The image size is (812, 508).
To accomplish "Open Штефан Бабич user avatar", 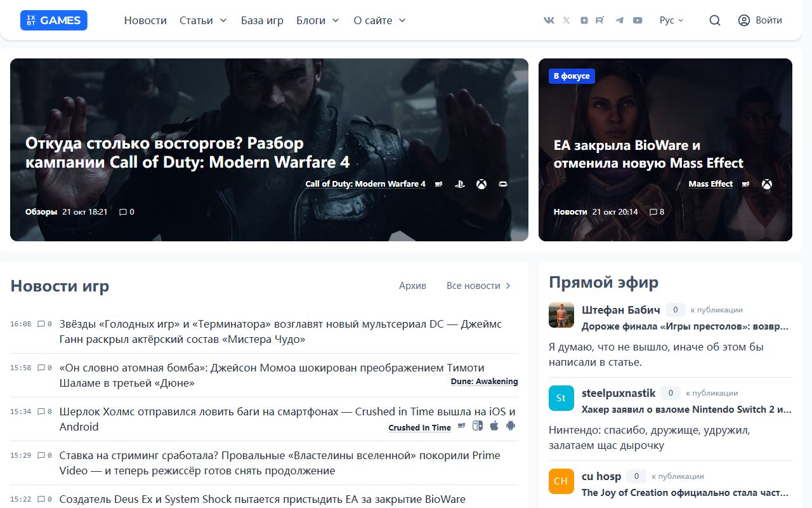I will [561, 315].
